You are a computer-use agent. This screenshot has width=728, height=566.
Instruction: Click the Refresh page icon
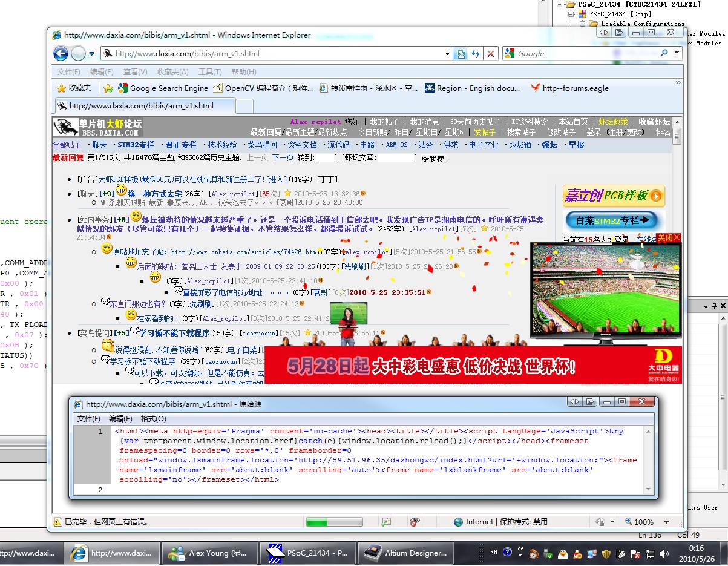(x=476, y=54)
